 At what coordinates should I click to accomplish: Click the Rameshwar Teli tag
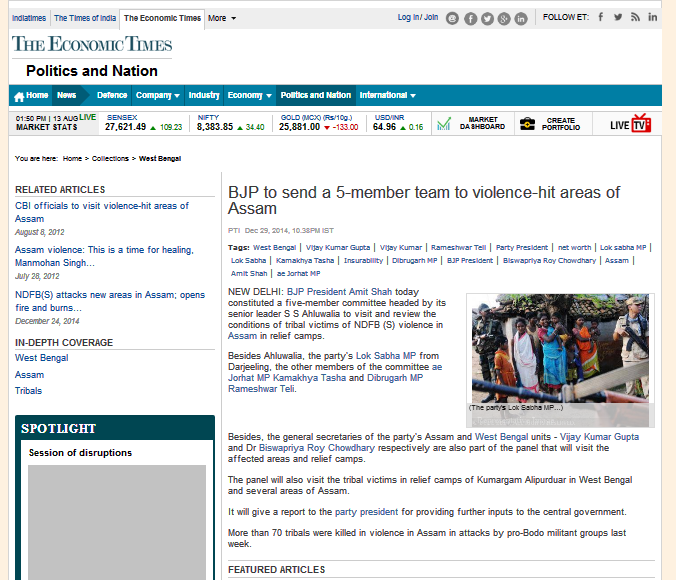458,248
